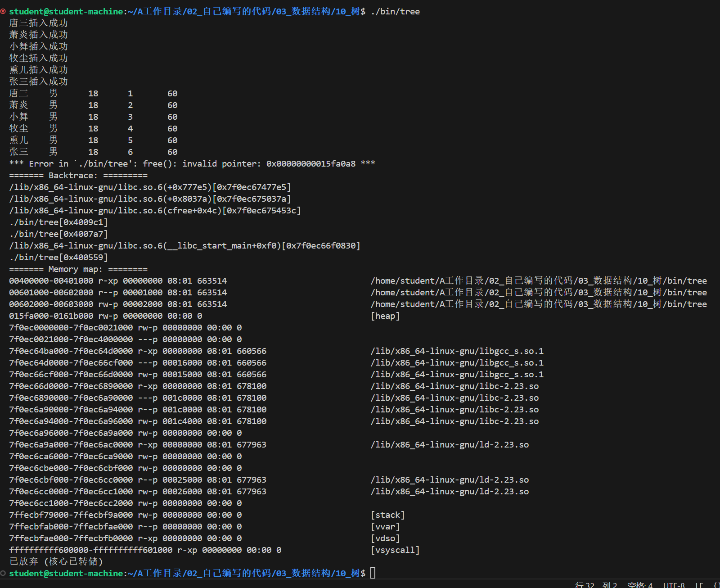Click the name 唐三 in the table row
This screenshot has height=588, width=720.
coord(19,93)
